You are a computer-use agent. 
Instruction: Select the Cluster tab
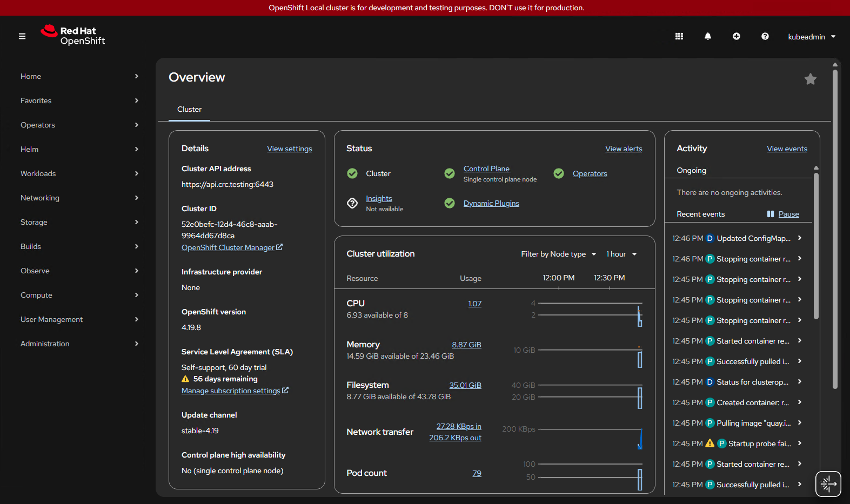click(189, 109)
